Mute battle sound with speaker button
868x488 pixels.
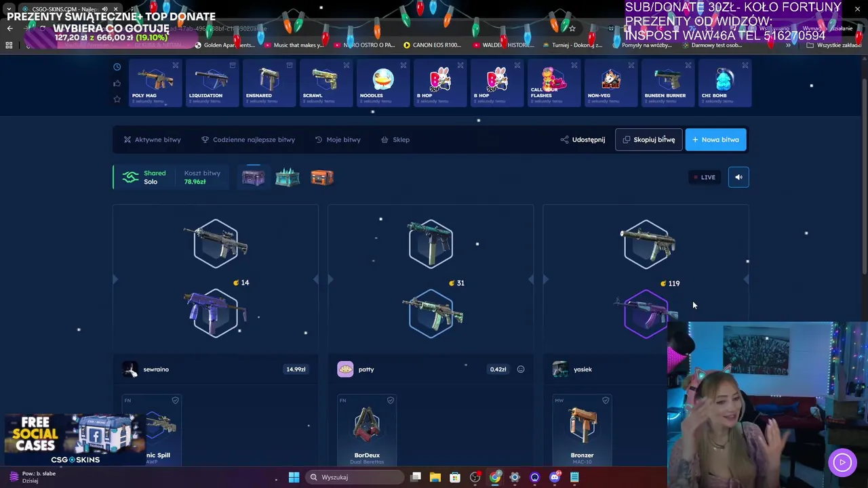(738, 178)
